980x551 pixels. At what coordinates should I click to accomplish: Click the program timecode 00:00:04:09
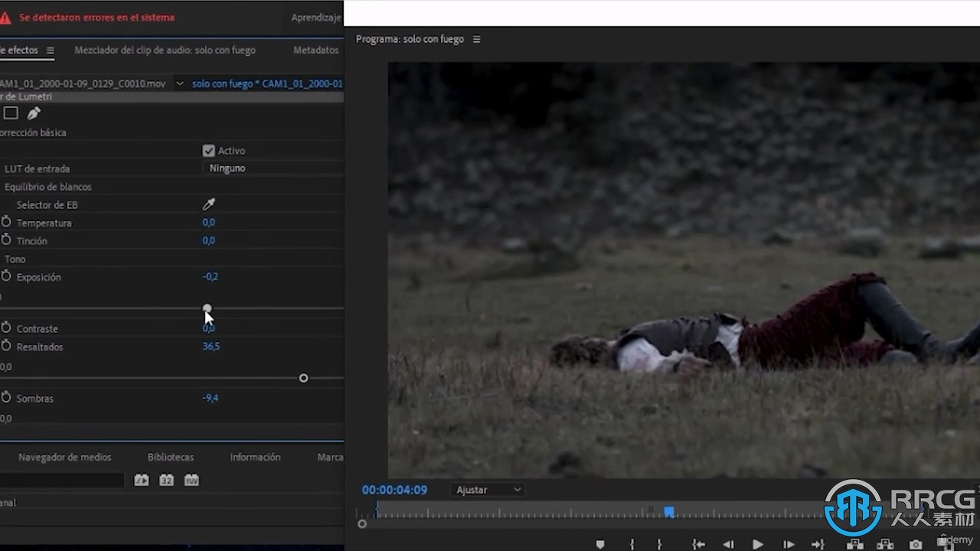pos(394,490)
